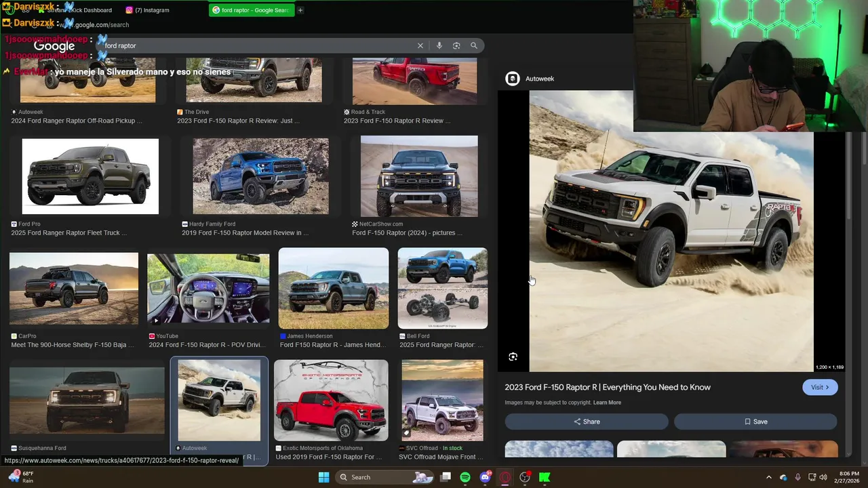
Task: Open the Kick app taskbar icon
Action: [x=545, y=477]
